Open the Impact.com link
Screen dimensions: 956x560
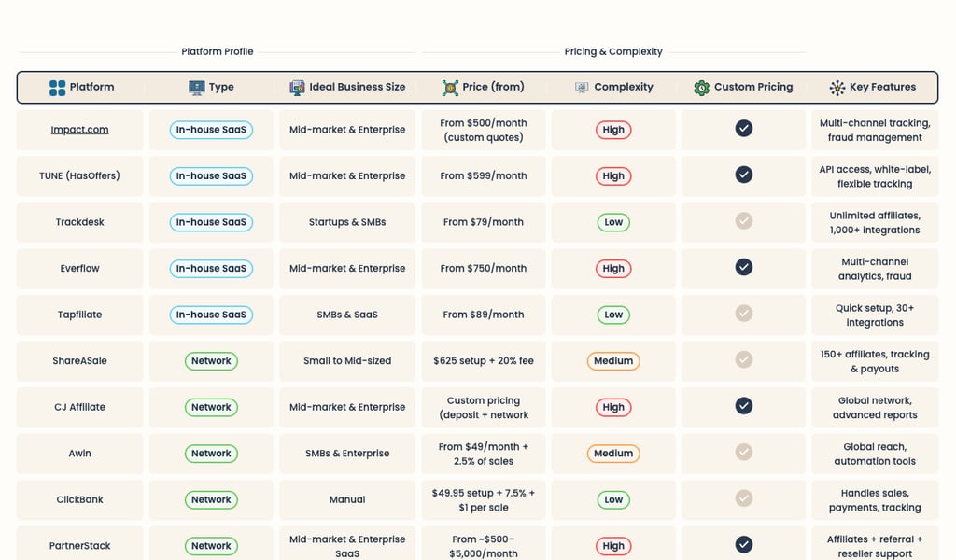point(79,130)
